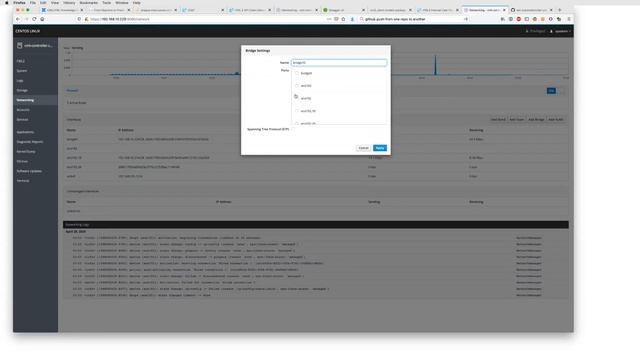Click Add Team button behind dialog
The height and width of the screenshot is (360, 640).
517,120
